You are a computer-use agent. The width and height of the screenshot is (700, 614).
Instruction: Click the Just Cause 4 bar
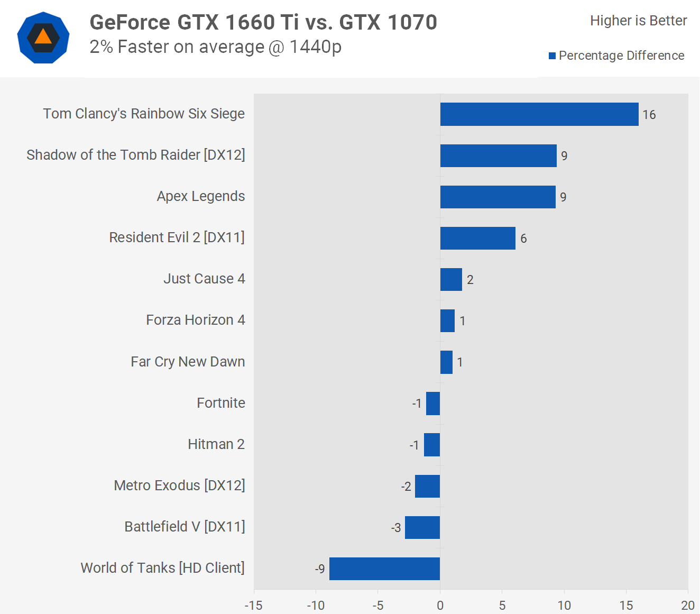(451, 279)
